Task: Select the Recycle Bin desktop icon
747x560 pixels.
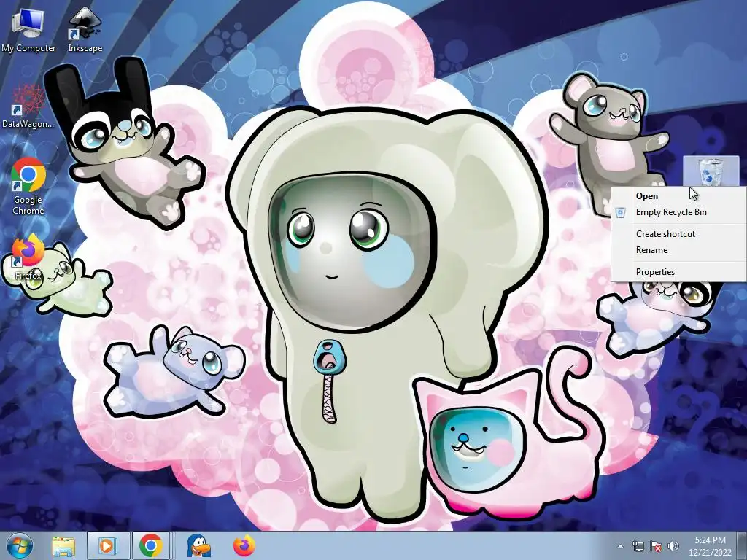Action: 711,171
